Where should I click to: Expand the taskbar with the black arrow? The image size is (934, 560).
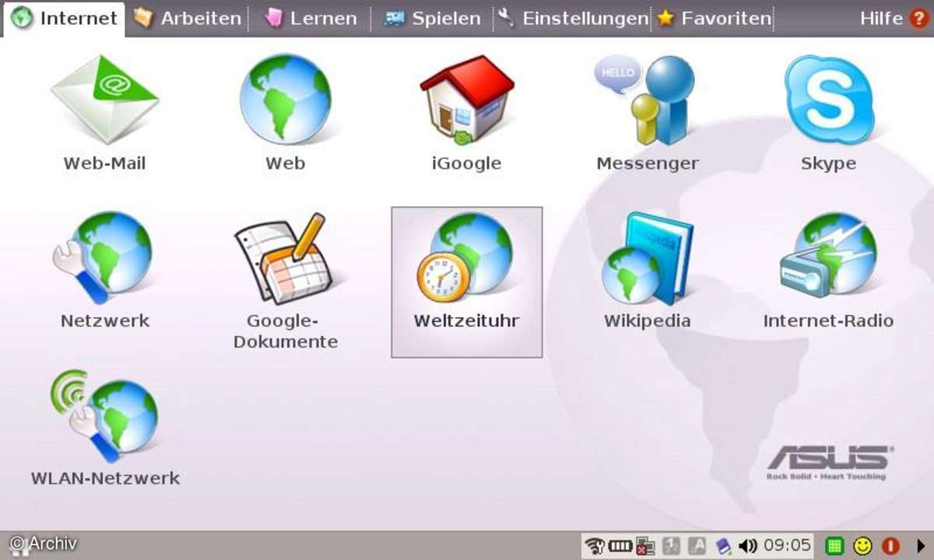(921, 546)
